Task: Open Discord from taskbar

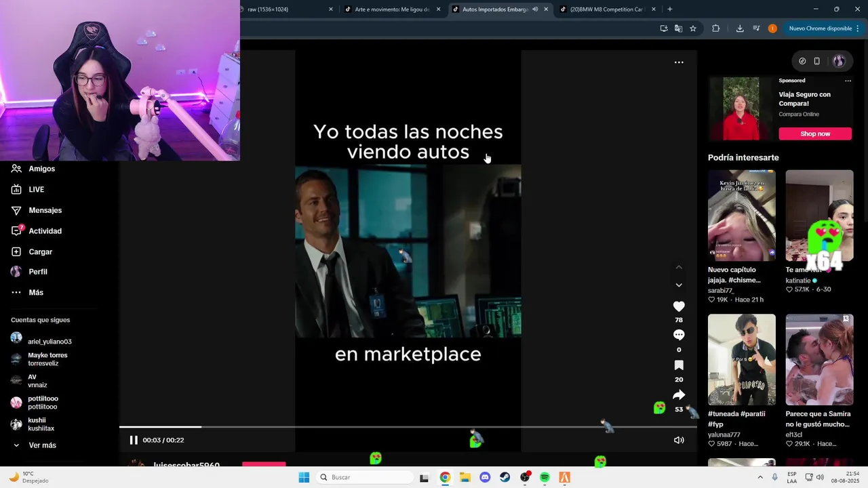Action: pyautogui.click(x=485, y=477)
